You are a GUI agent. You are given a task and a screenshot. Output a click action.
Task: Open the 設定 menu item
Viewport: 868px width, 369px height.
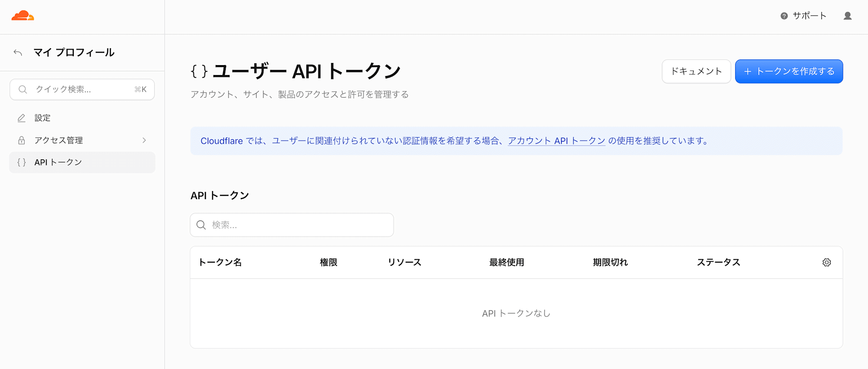82,118
